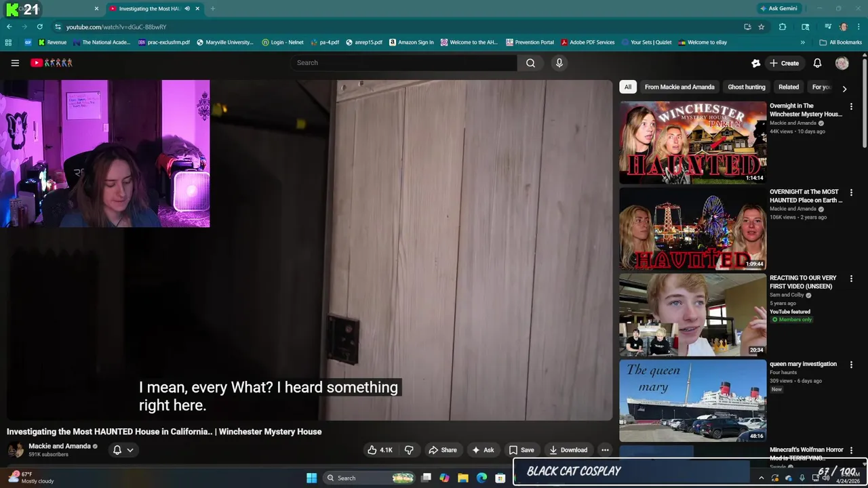Open Mackie and Amanda channel name link
This screenshot has width=868, height=488.
60,446
